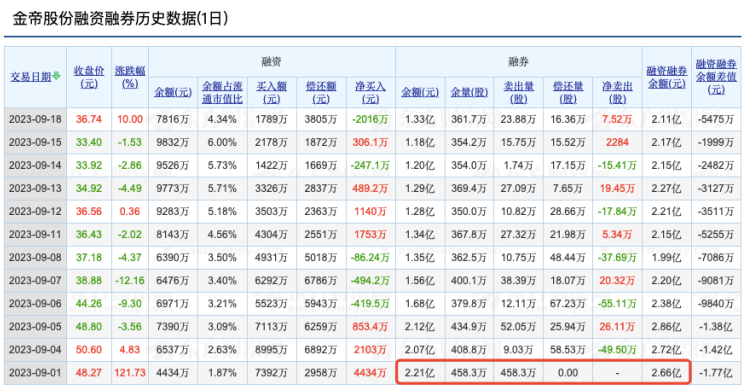The height and width of the screenshot is (391, 747).
Task: Select the 2023-09-14 date cell
Action: pyautogui.click(x=35, y=165)
